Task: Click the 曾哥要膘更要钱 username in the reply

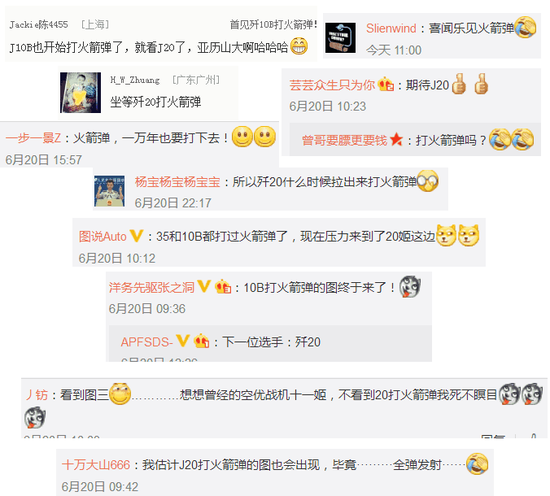Action: coord(344,140)
